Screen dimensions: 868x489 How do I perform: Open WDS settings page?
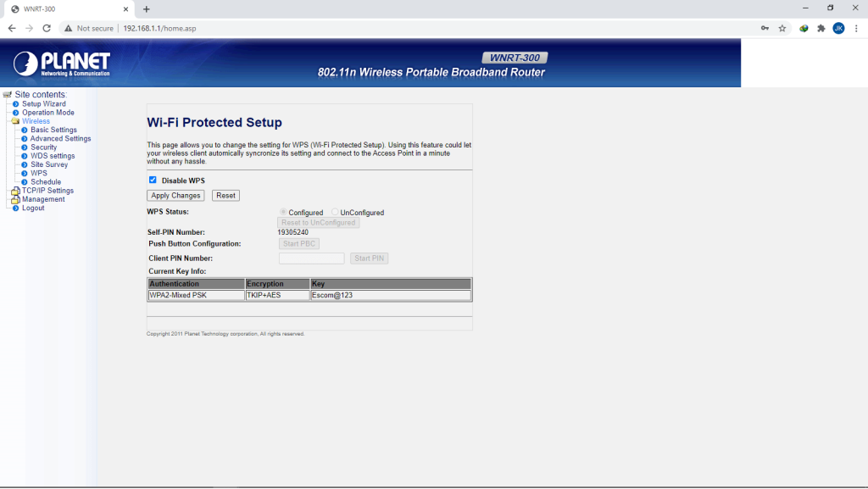53,156
